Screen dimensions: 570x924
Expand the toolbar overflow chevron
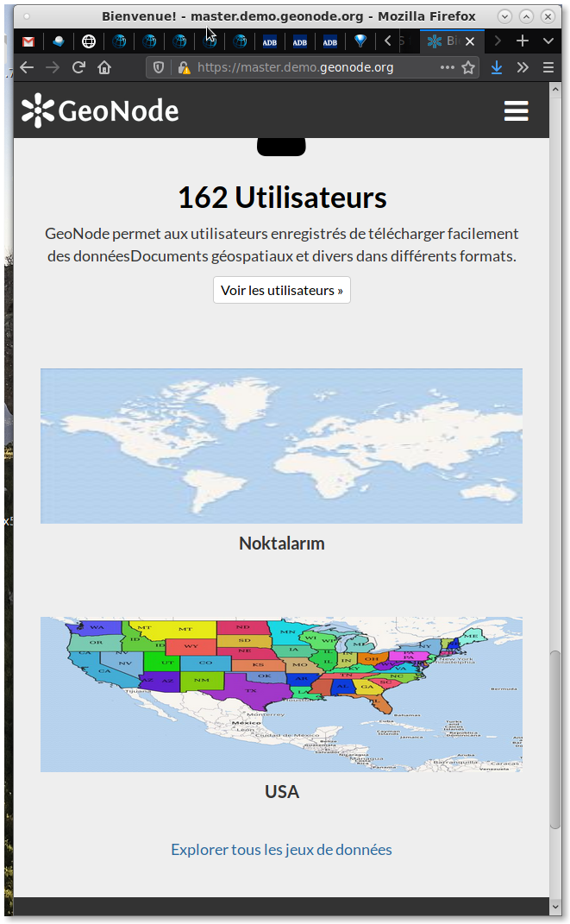(x=523, y=68)
